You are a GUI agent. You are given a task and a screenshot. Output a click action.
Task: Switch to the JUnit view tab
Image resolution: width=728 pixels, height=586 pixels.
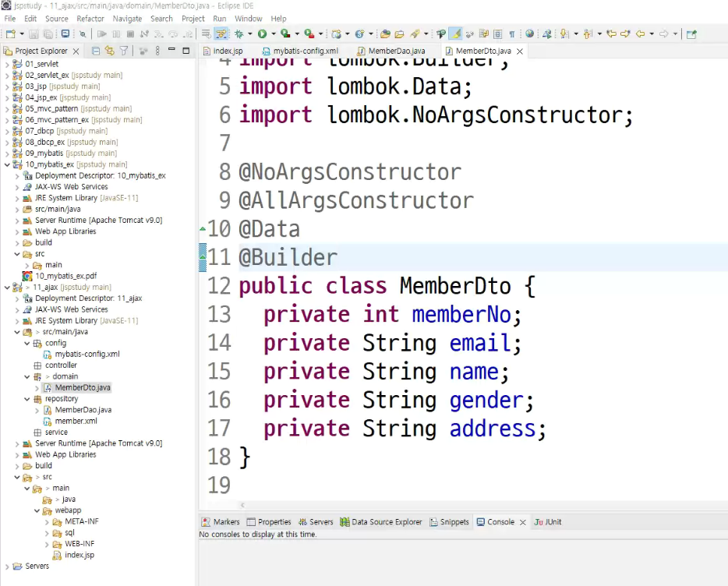[548, 522]
